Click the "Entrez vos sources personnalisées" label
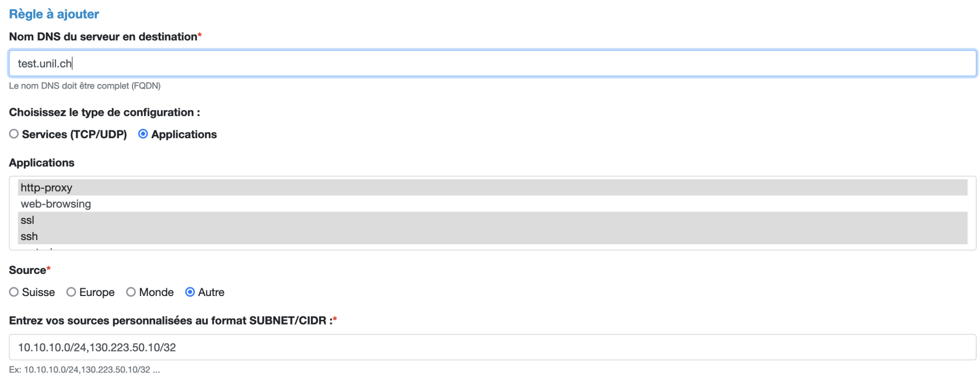Image resolution: width=980 pixels, height=391 pixels. (169, 320)
